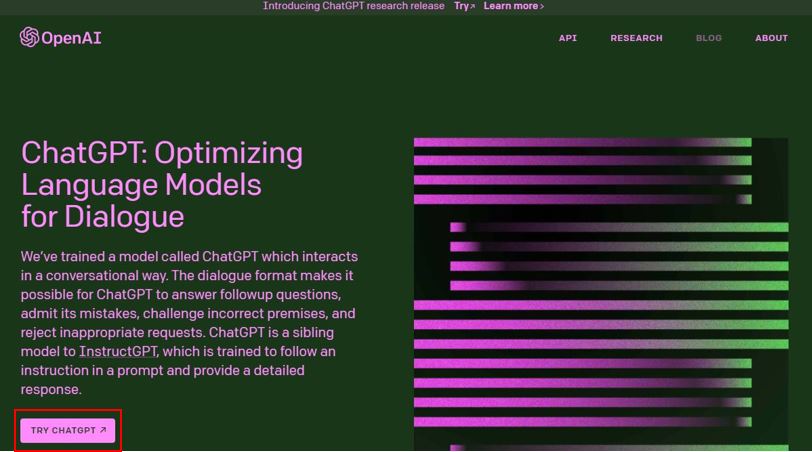Click the text 'Introducing ChatGPT research release'

point(354,6)
